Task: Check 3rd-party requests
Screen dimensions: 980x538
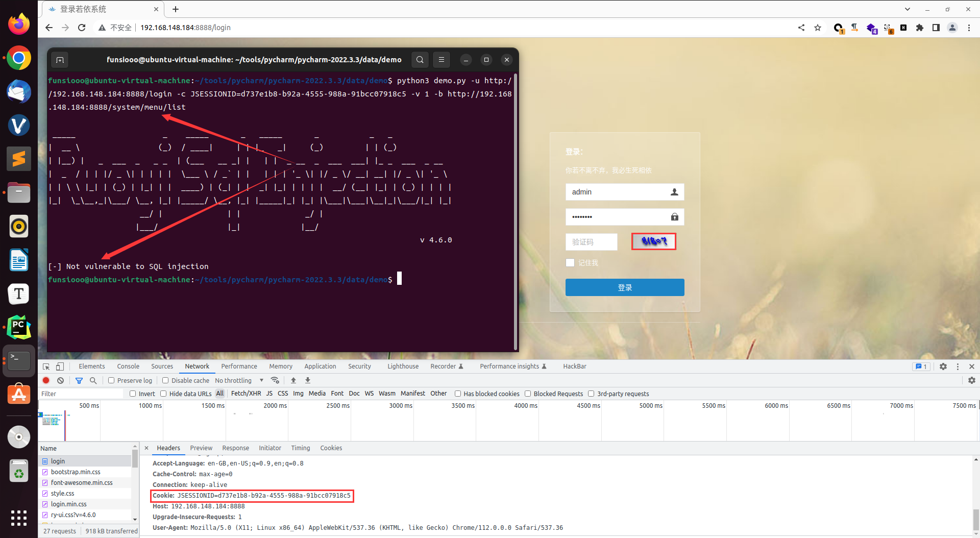Action: 591,394
